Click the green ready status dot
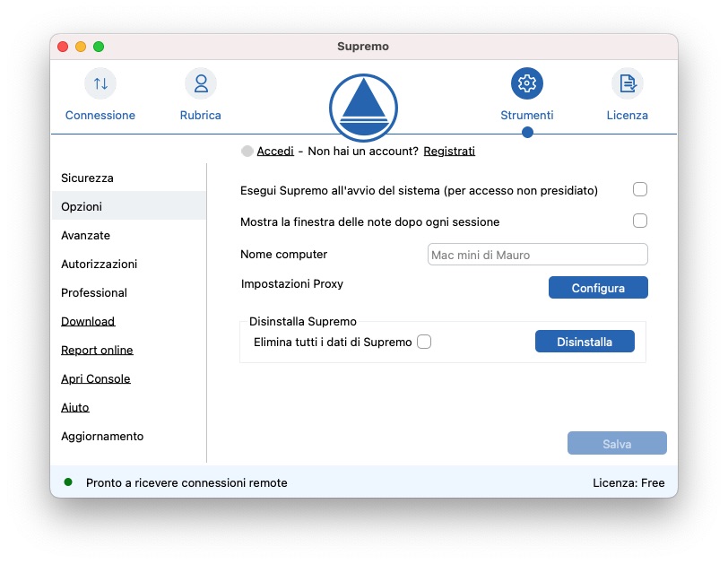728x564 pixels. point(68,482)
